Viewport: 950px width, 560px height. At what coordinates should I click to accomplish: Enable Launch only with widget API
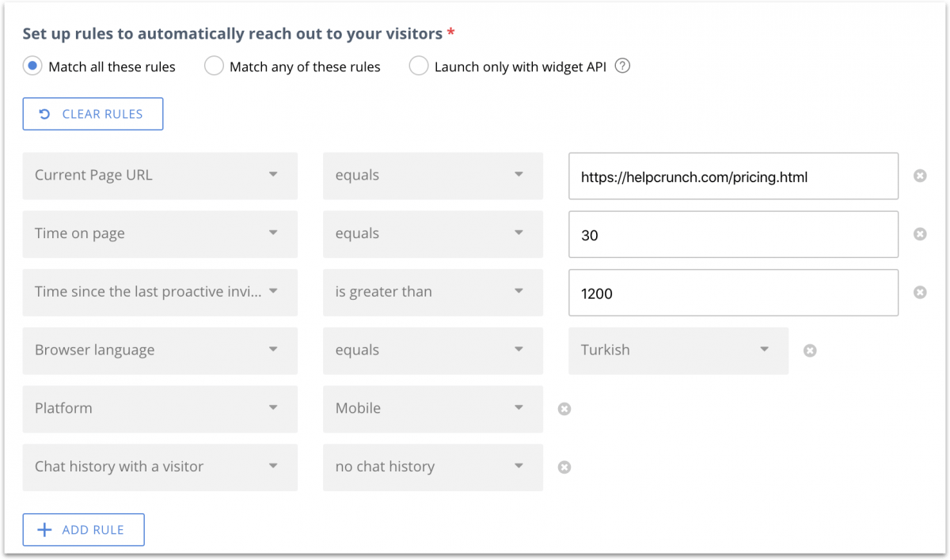click(418, 66)
